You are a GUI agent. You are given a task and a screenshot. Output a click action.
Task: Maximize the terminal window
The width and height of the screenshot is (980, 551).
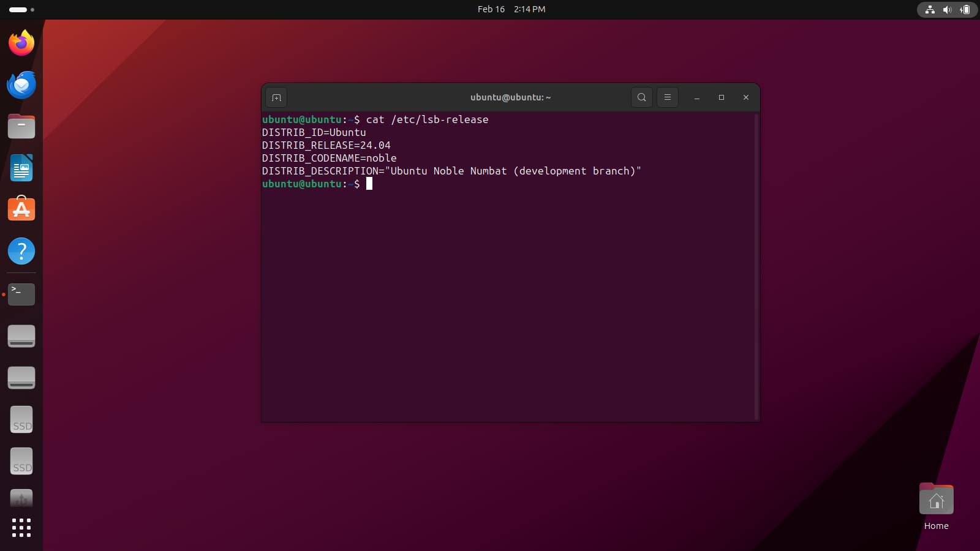722,97
